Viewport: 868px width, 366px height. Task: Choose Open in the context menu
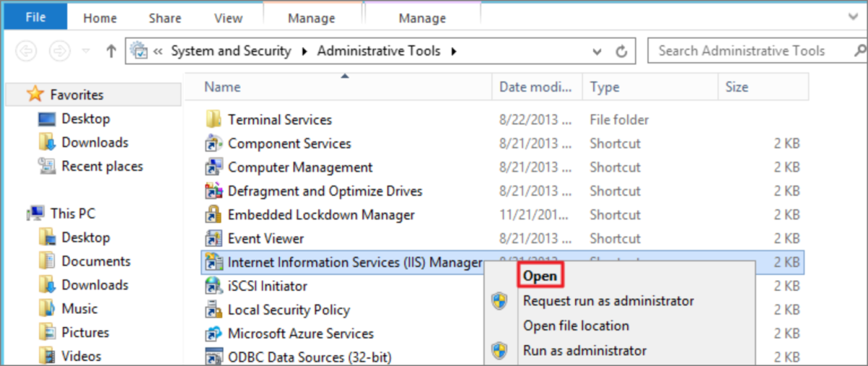click(x=540, y=276)
